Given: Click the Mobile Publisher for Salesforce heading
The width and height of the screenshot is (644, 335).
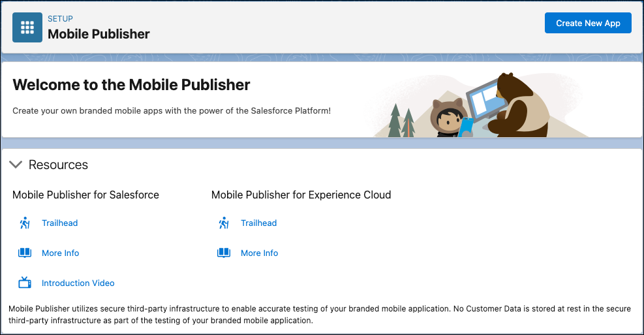Looking at the screenshot, I should click(x=85, y=195).
